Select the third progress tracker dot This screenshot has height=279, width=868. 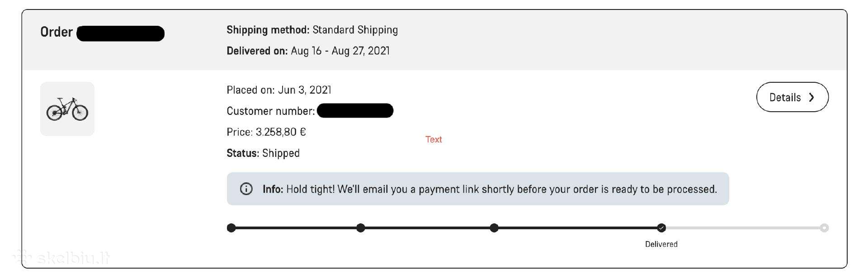(494, 228)
